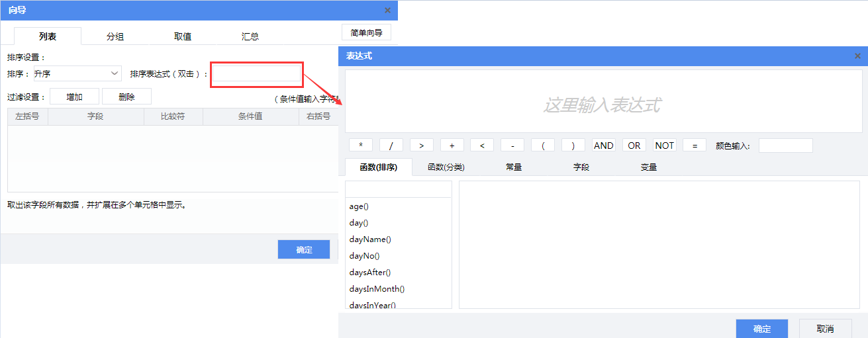
Task: Open the 字段 tab in expression dialog
Action: [x=581, y=167]
